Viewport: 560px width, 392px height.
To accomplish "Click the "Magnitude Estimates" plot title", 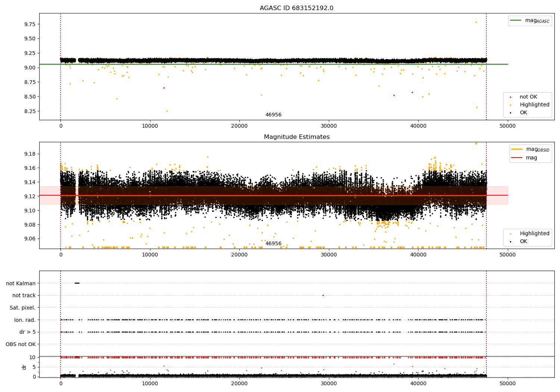I will pyautogui.click(x=296, y=137).
